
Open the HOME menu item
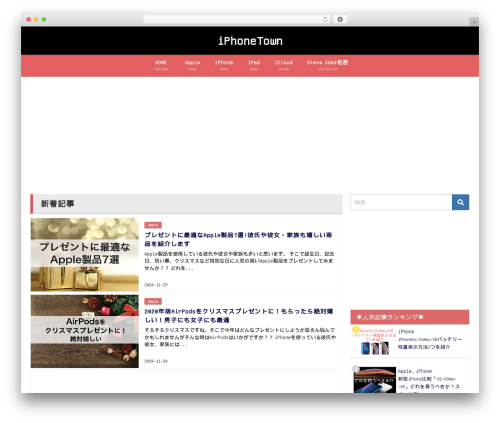(x=161, y=65)
